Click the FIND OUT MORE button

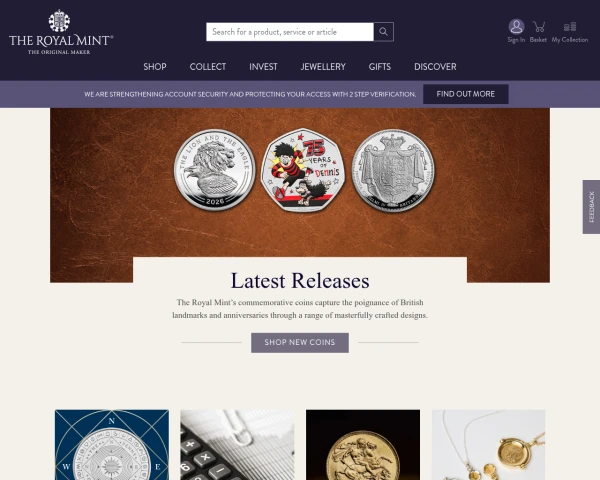[x=466, y=94]
